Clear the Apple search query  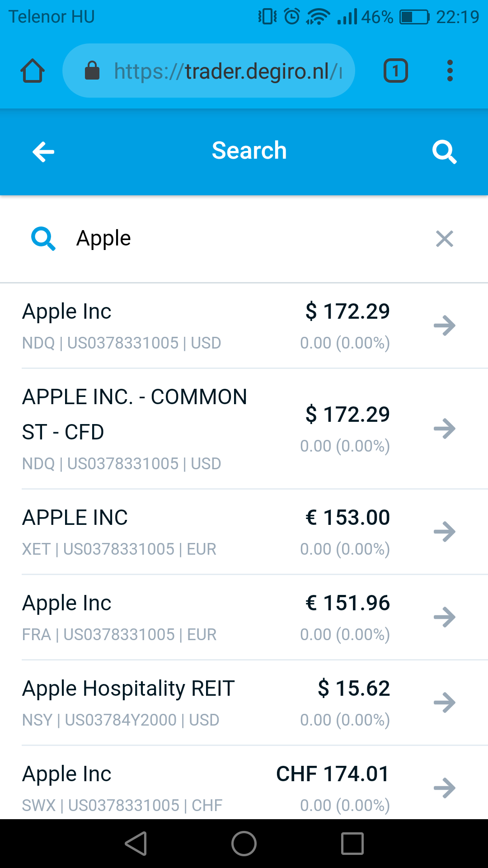click(x=444, y=239)
